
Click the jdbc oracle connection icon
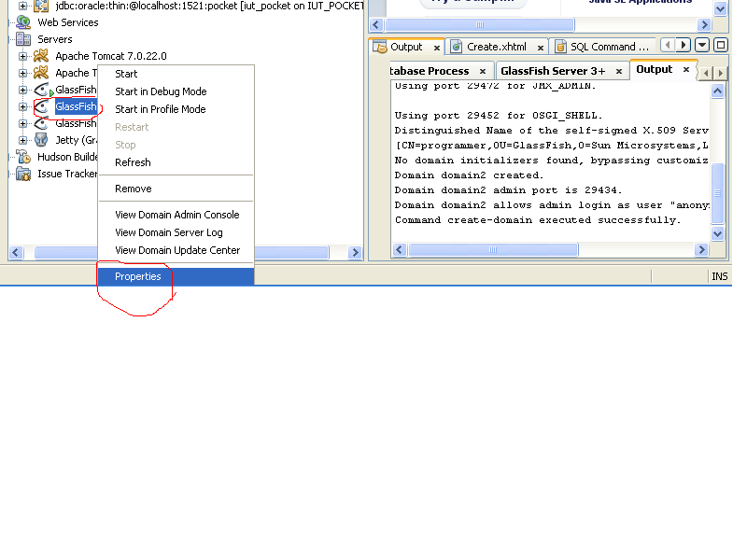point(41,7)
